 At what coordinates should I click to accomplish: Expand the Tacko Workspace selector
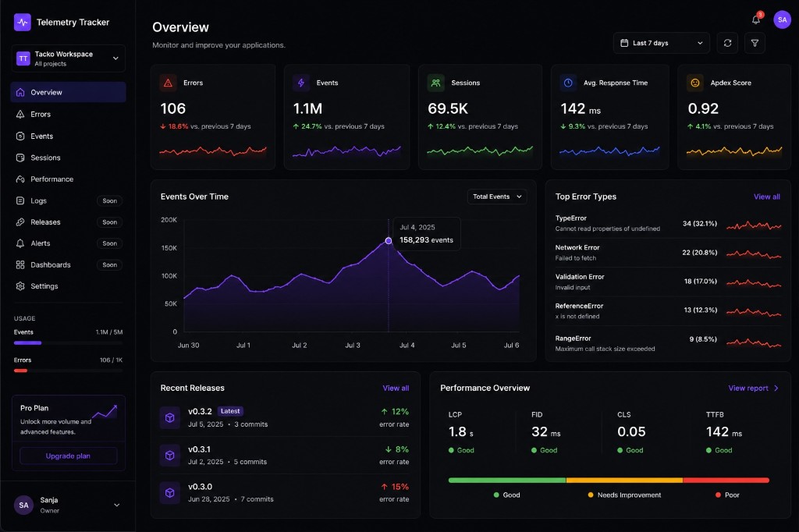69,59
